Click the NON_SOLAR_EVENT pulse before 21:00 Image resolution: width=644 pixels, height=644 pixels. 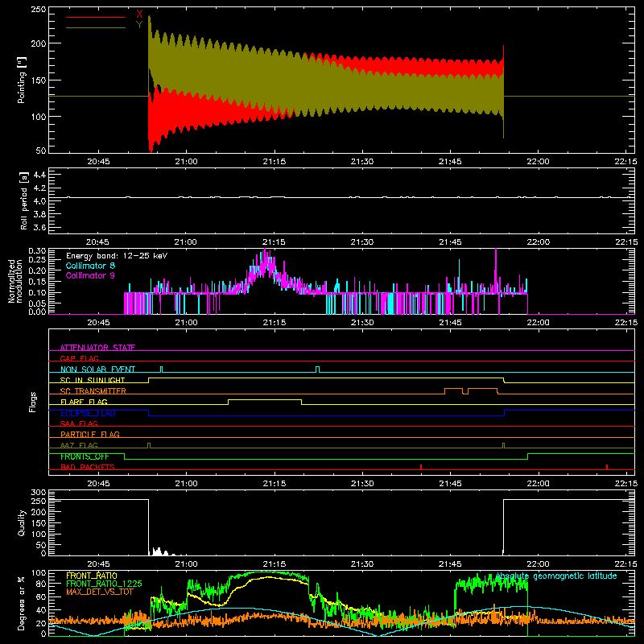pyautogui.click(x=161, y=369)
